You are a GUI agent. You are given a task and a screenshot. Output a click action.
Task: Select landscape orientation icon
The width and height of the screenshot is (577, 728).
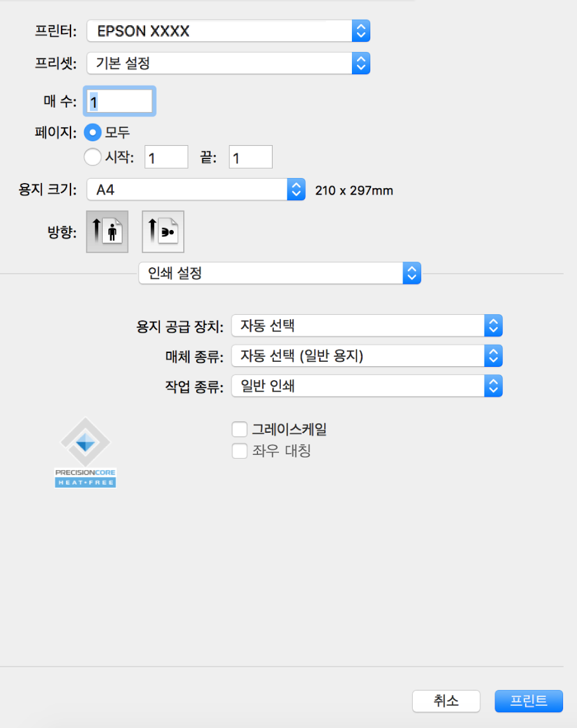[x=163, y=232]
